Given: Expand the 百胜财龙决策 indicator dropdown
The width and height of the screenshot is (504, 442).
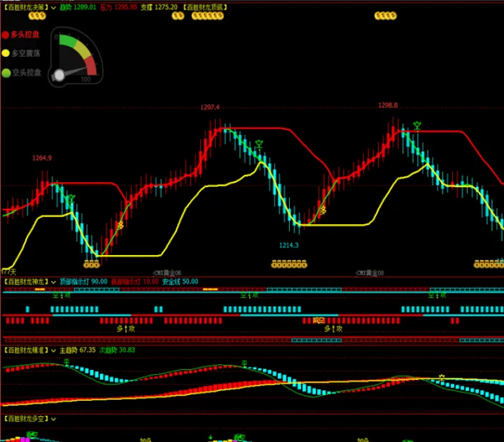Looking at the screenshot, I should 52,6.
